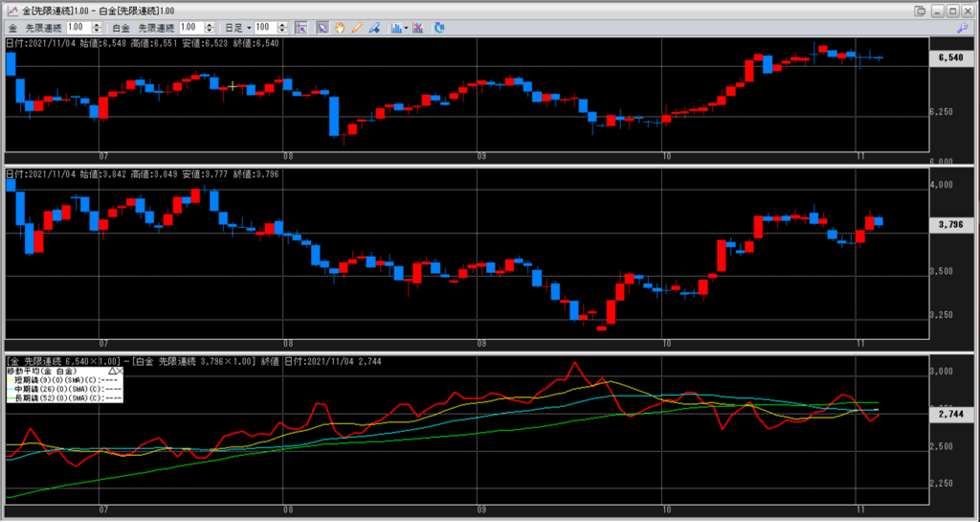Click the bar count field showing 100

point(265,28)
